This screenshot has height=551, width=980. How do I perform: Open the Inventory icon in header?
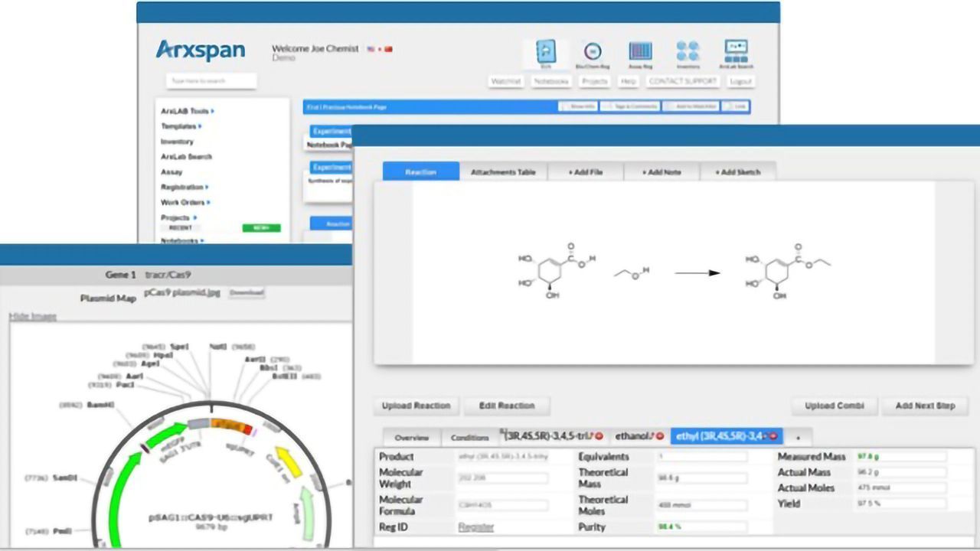click(x=688, y=54)
